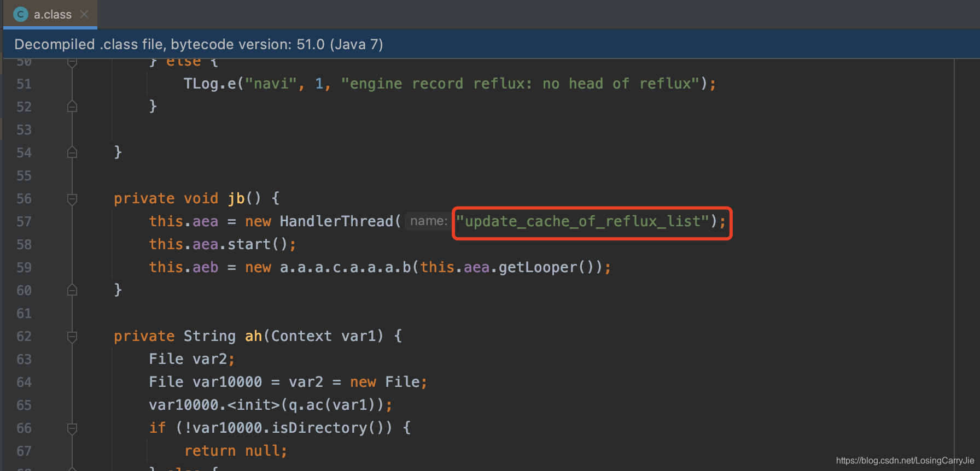Click the "engine record reflux" string literal

tap(520, 84)
